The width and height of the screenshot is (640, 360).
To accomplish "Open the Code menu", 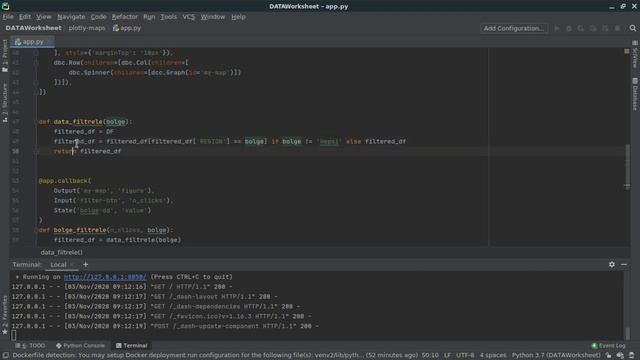I will click(98, 17).
